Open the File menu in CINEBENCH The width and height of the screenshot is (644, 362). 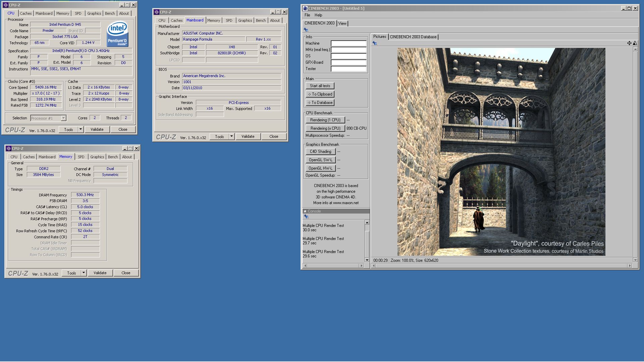pos(307,15)
